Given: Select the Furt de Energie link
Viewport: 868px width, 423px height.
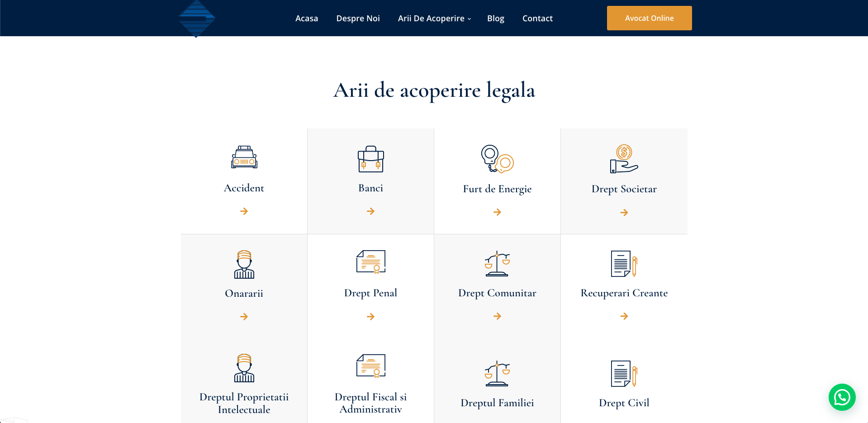Looking at the screenshot, I should click(x=498, y=189).
